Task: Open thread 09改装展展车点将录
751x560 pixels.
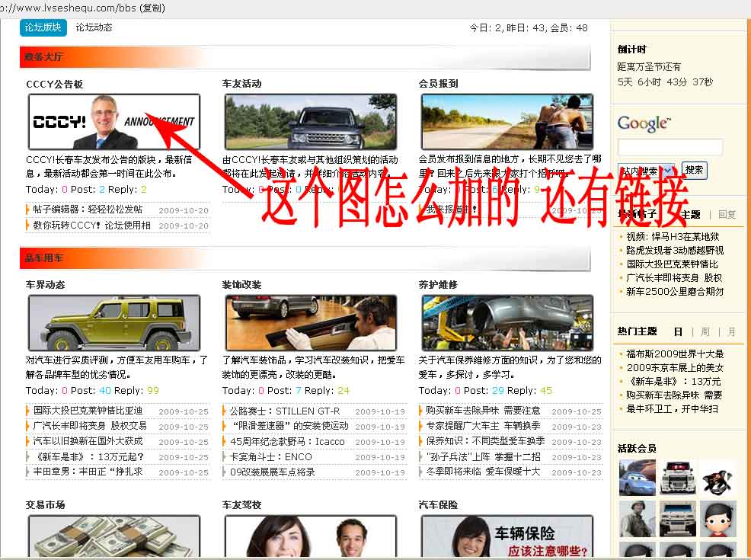Action: (273, 472)
